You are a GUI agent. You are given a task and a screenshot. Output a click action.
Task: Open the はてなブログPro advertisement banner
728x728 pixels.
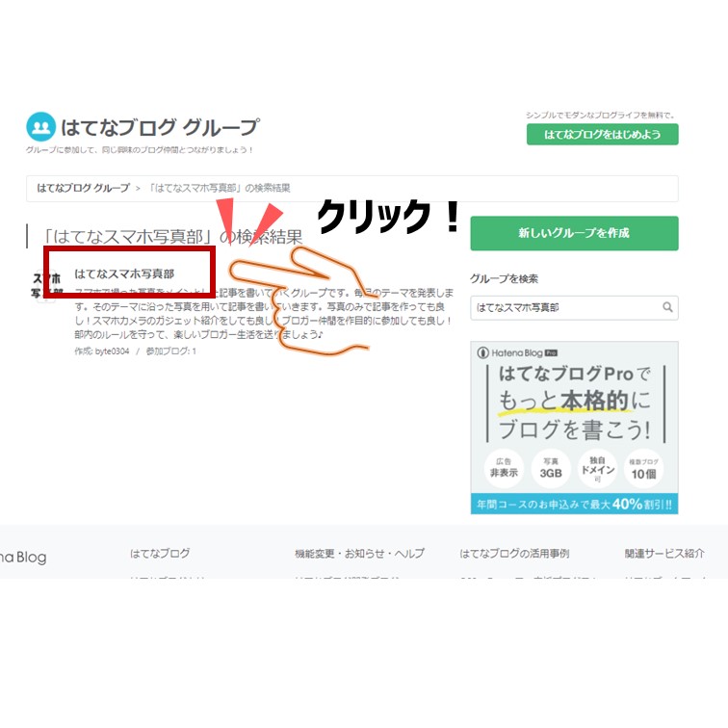click(x=574, y=428)
